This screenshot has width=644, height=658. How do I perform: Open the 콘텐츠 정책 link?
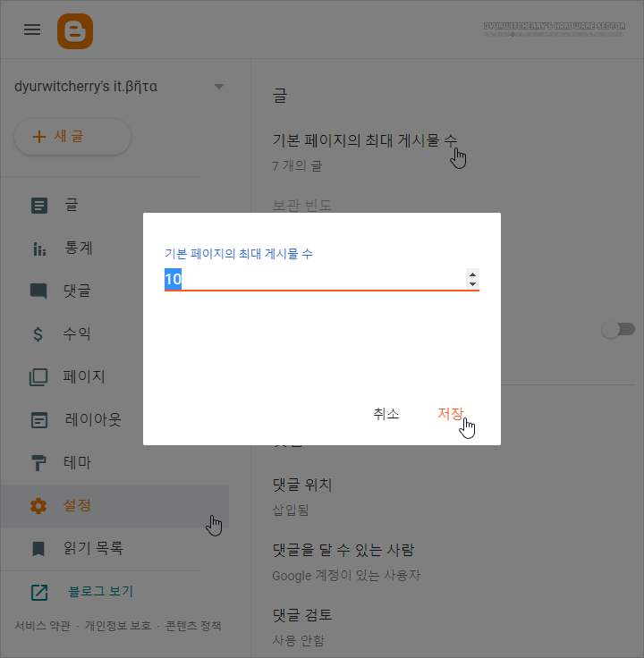click(193, 626)
